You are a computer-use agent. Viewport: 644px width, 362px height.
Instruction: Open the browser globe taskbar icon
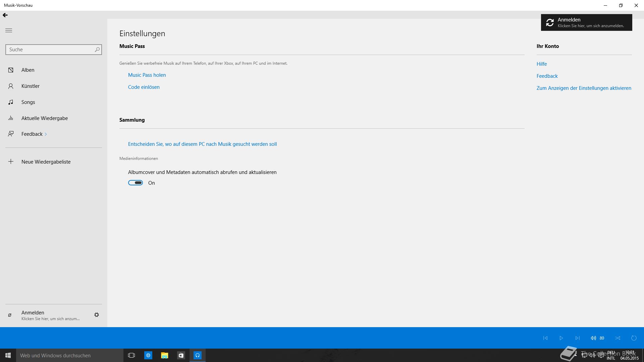point(148,355)
